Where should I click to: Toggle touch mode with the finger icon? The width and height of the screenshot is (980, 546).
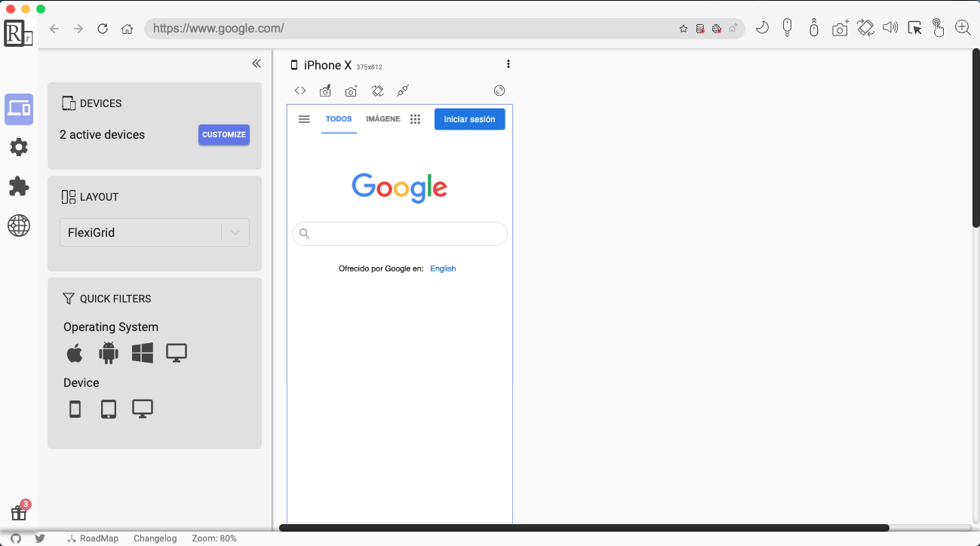pyautogui.click(x=938, y=28)
